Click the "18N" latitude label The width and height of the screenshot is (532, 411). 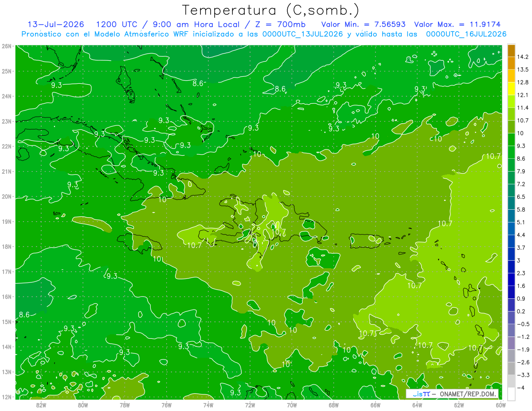point(7,247)
